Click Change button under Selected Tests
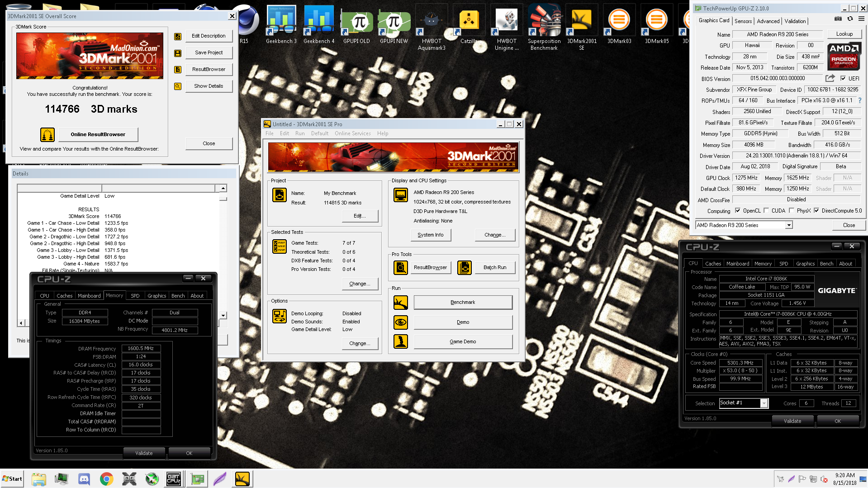The height and width of the screenshot is (488, 868). point(360,284)
